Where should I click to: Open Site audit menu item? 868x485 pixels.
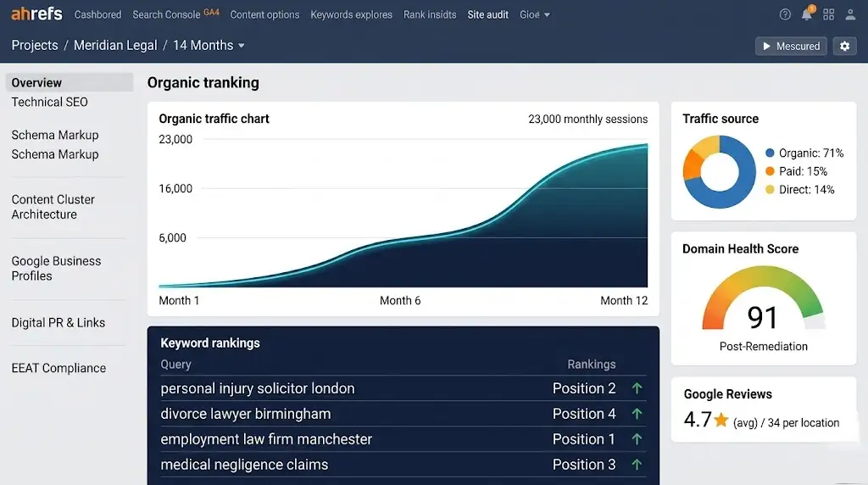click(487, 15)
